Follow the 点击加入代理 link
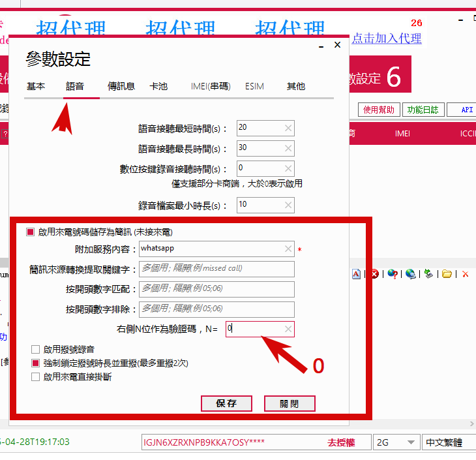476x460 pixels. coord(387,38)
